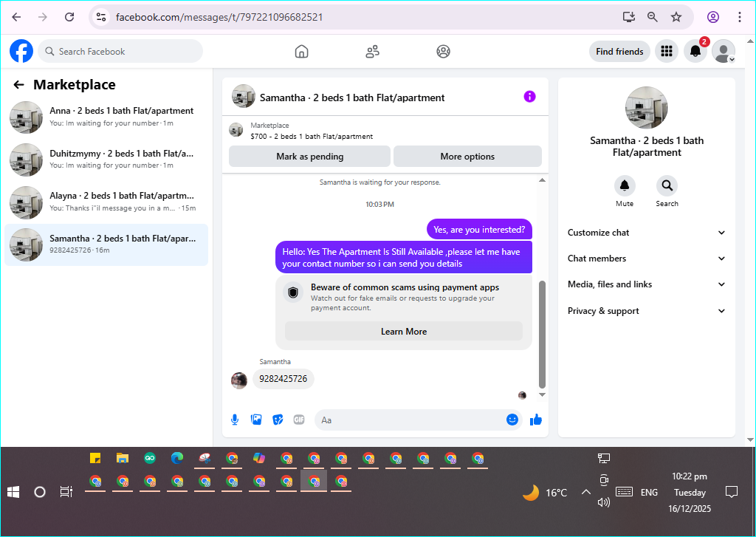Mute the conversation with bell icon
The width and height of the screenshot is (756, 537).
625,185
